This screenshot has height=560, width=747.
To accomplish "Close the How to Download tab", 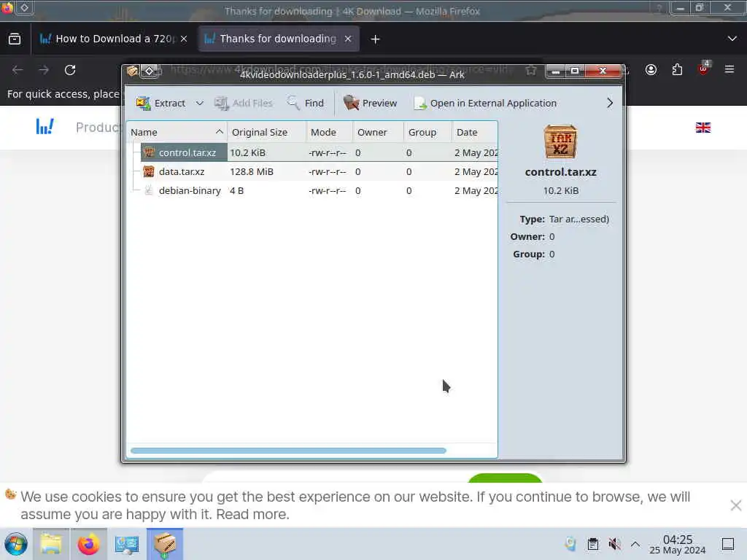I will (x=184, y=39).
